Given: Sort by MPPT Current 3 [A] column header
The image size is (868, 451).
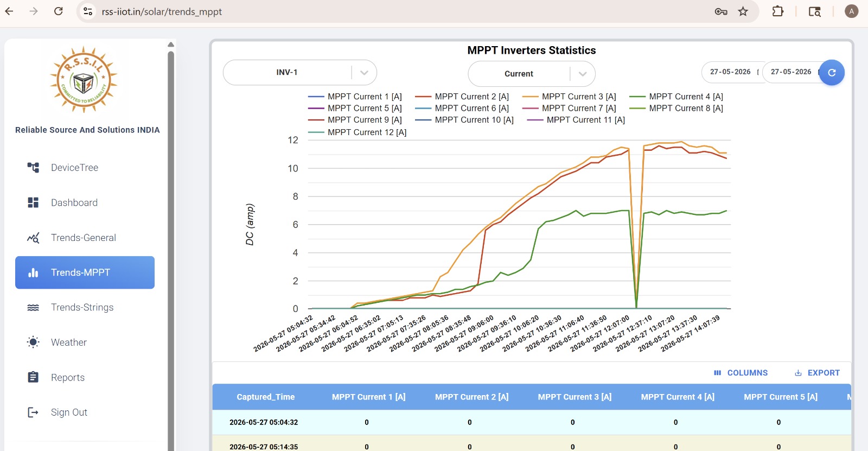Looking at the screenshot, I should point(575,397).
